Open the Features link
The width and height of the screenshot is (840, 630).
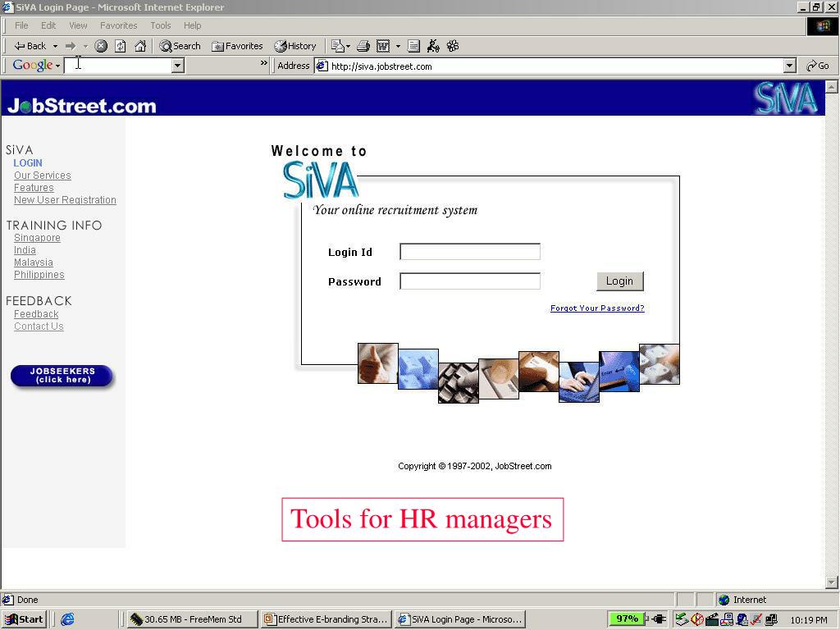[x=34, y=188]
